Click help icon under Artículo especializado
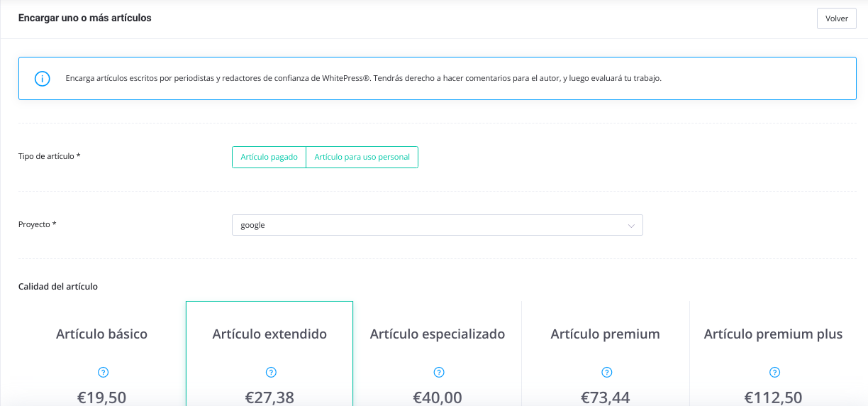The width and height of the screenshot is (868, 406). coord(438,372)
